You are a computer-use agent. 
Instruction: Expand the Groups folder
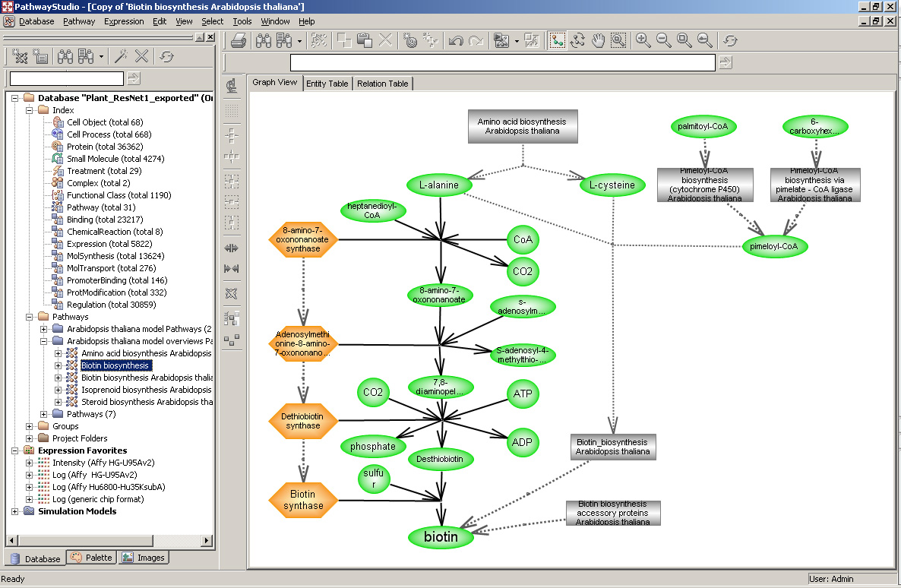point(30,426)
